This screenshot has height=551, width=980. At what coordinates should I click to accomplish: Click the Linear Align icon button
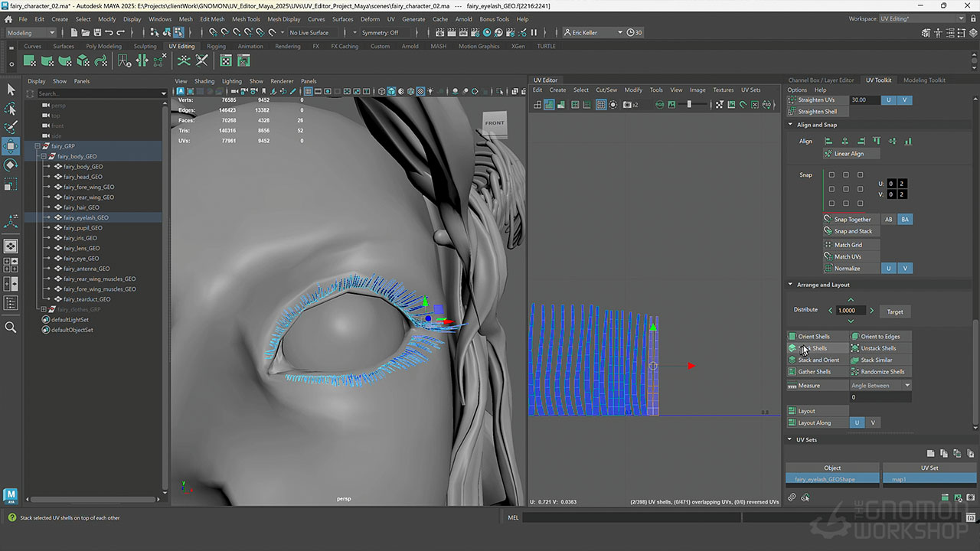[828, 154]
